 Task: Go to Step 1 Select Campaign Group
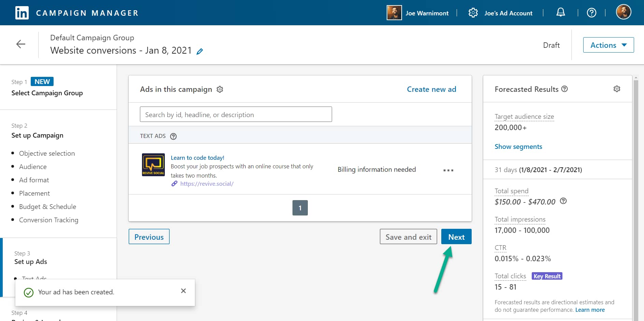(x=47, y=93)
